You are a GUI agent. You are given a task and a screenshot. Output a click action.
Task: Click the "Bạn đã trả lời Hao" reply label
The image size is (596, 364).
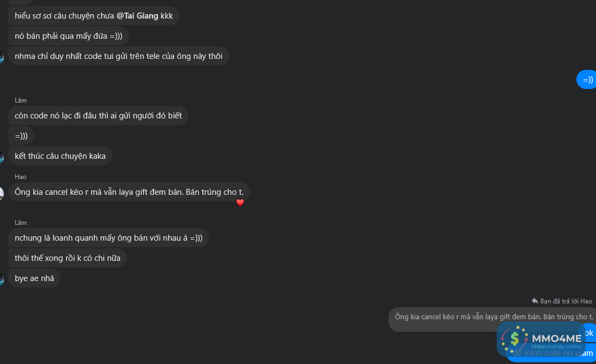coord(566,301)
